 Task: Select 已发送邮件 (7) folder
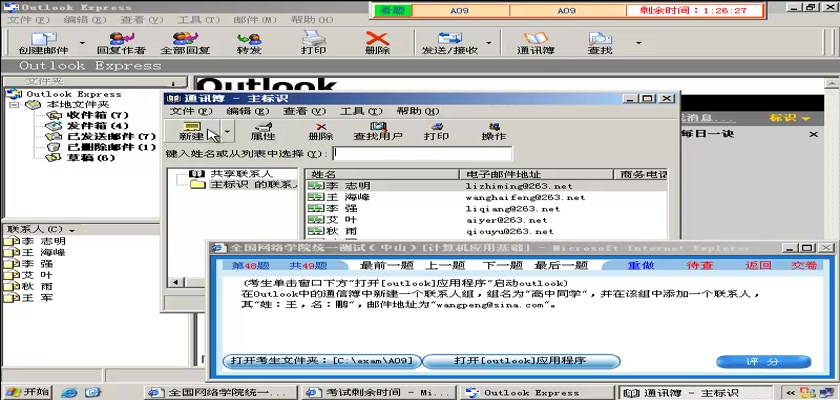[111, 137]
